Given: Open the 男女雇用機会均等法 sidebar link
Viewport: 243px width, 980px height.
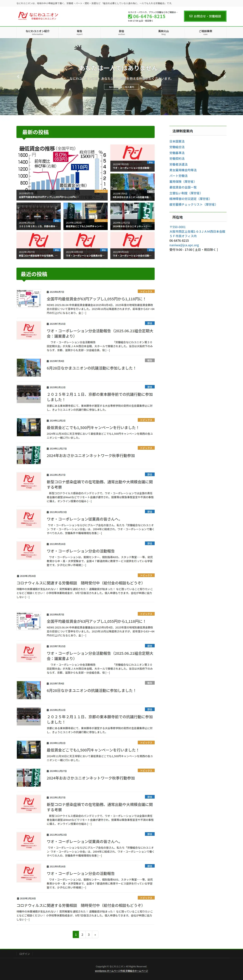Looking at the screenshot, I should [183, 170].
